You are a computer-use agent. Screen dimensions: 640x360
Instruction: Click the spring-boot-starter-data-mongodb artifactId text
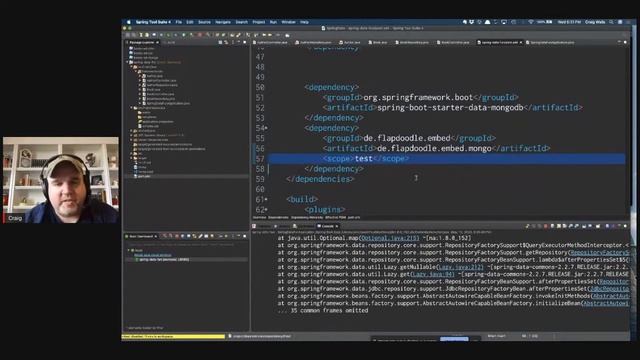[x=450, y=108]
